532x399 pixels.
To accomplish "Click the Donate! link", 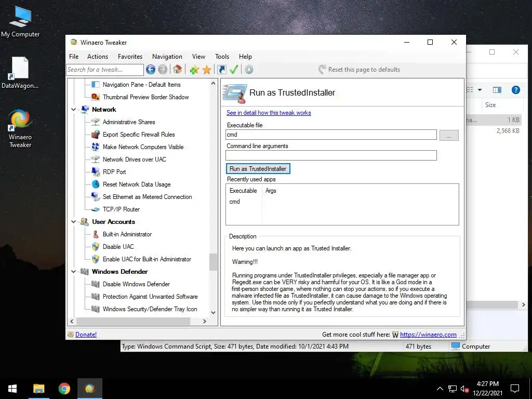I will pyautogui.click(x=86, y=335).
